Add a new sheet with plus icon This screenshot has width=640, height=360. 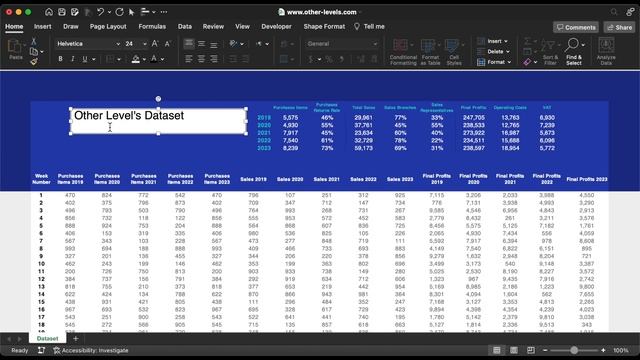[76, 338]
